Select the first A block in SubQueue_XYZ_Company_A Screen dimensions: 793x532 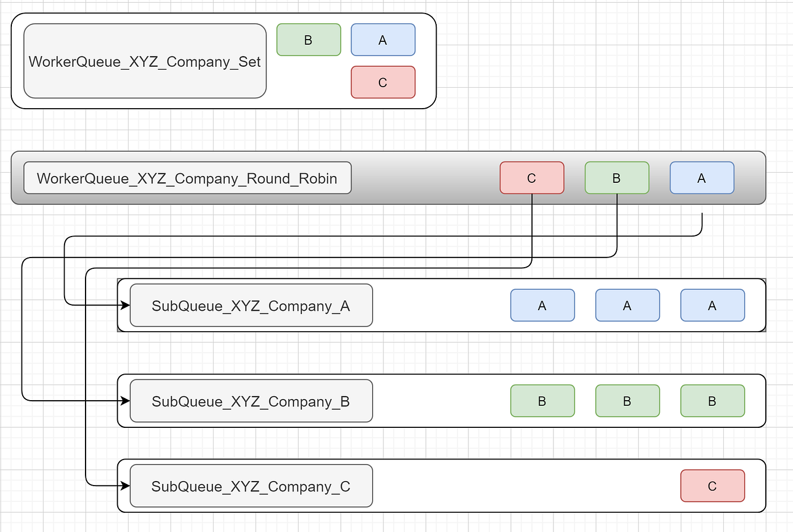coord(542,305)
